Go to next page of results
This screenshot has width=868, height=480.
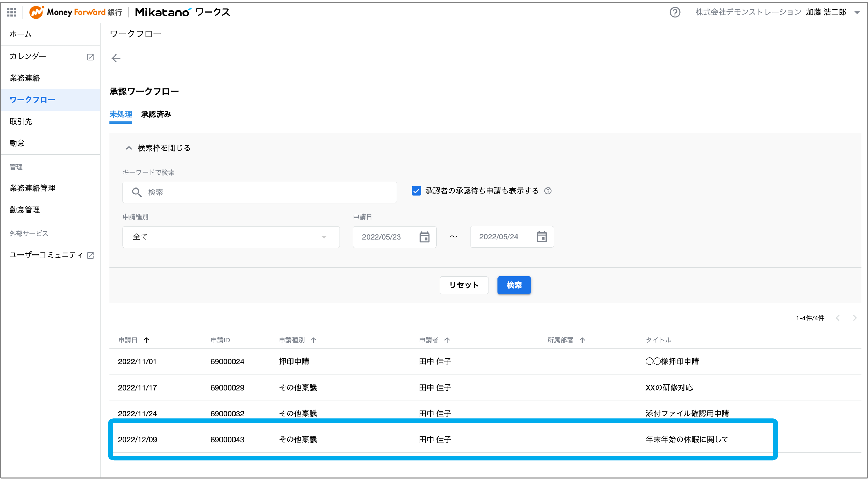point(855,318)
